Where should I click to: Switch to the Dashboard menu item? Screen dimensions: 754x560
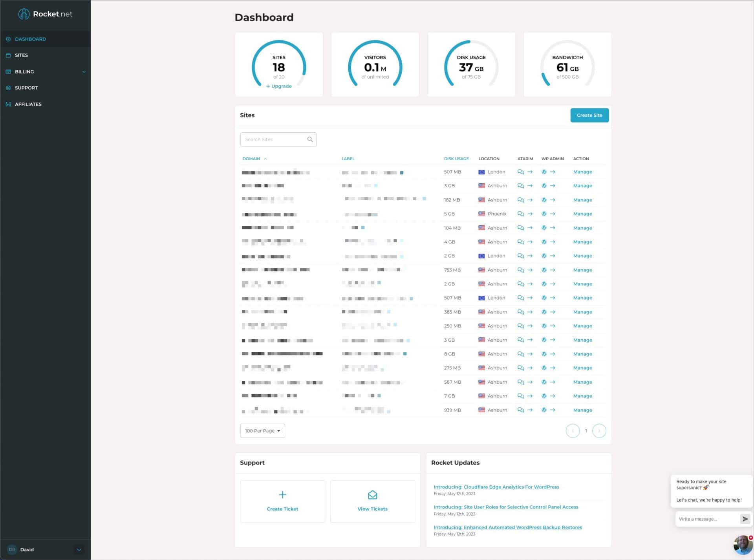coord(30,39)
